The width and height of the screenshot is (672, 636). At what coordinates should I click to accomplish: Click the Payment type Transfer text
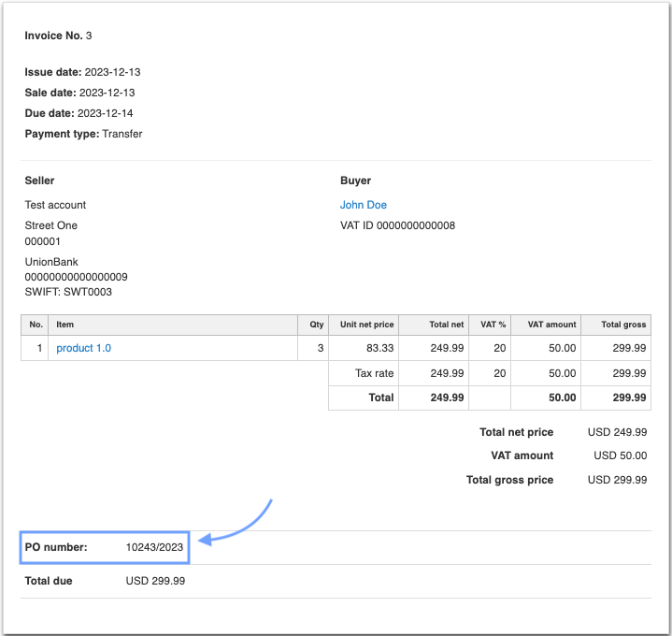point(83,134)
